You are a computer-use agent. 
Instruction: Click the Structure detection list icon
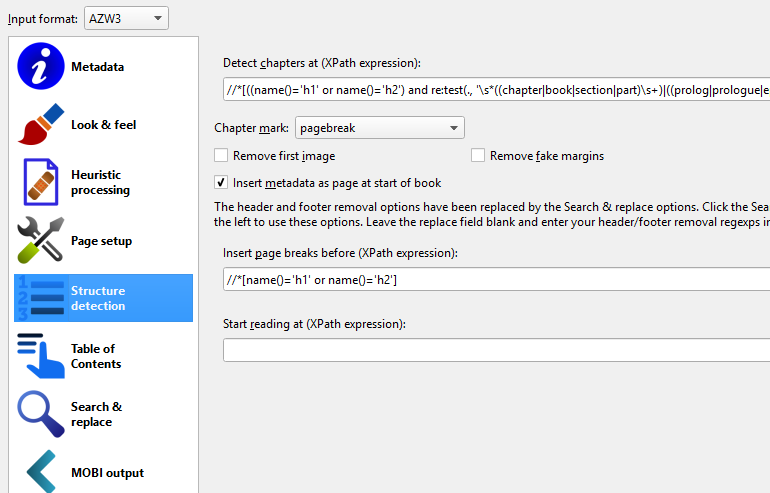click(40, 298)
